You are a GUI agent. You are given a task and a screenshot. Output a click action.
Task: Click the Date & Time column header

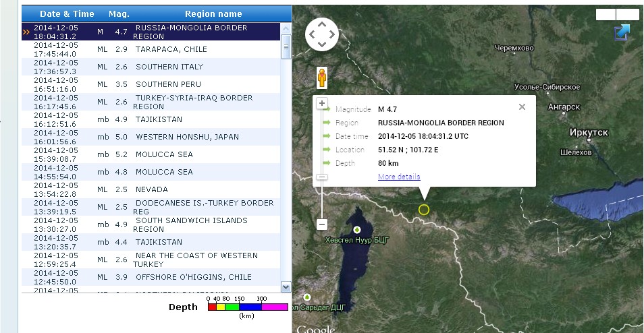(67, 13)
